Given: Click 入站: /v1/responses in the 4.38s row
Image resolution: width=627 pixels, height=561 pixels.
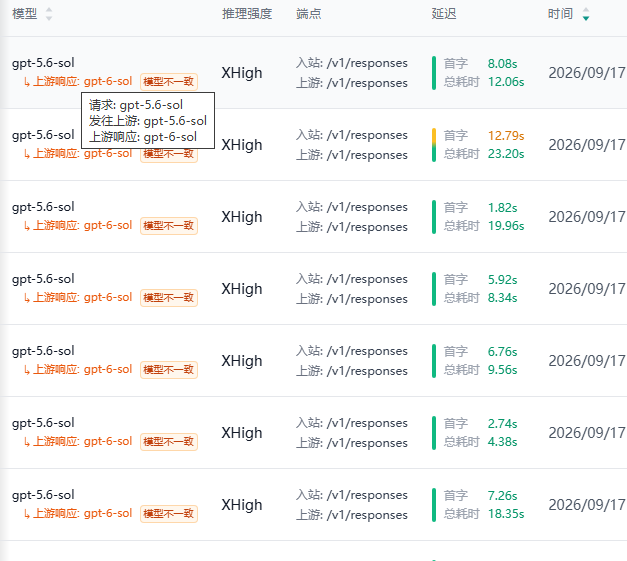Looking at the screenshot, I should (x=352, y=423).
